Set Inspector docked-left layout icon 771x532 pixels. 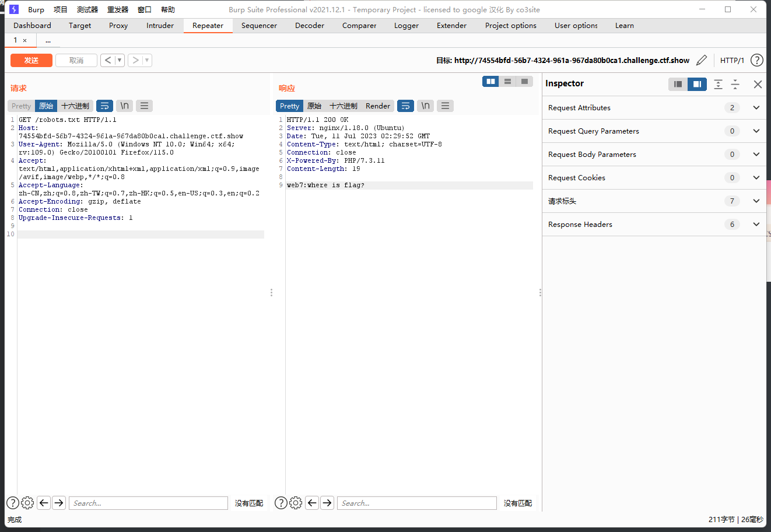click(678, 84)
